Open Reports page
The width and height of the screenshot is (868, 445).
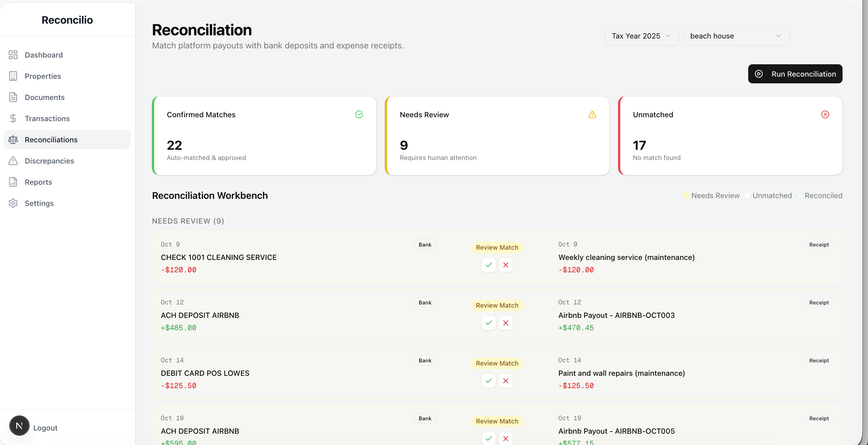tap(67, 182)
